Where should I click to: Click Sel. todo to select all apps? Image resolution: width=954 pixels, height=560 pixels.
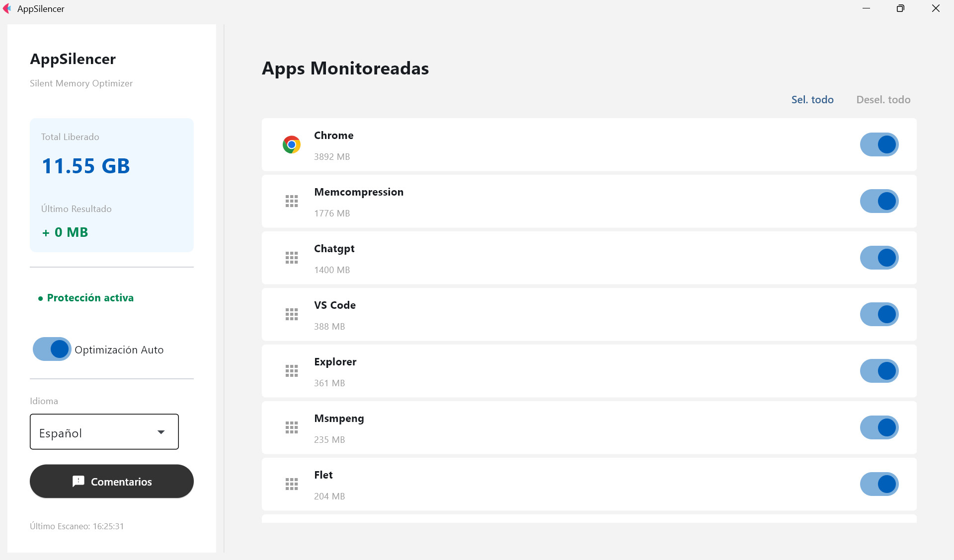(812, 99)
